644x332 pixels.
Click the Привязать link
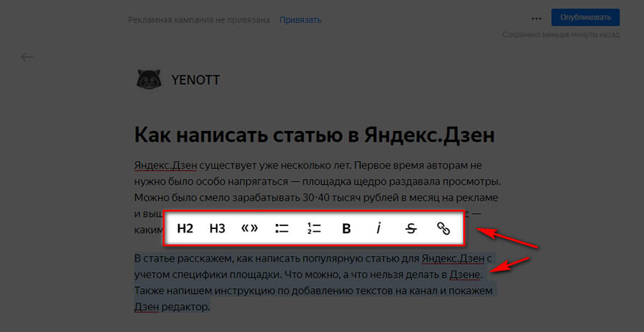pyautogui.click(x=300, y=19)
